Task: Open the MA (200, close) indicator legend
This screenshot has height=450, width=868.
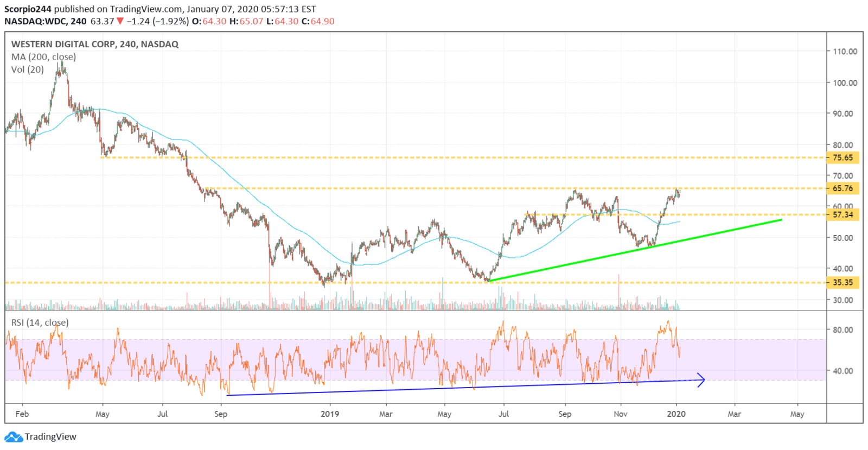Action: [x=43, y=57]
